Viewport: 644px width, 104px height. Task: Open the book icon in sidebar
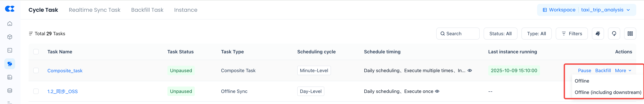pyautogui.click(x=10, y=77)
